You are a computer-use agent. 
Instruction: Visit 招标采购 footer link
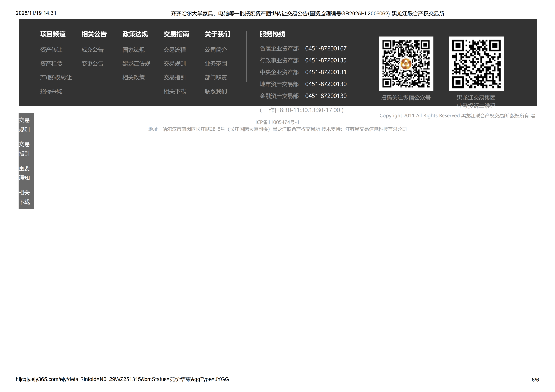[x=51, y=91]
